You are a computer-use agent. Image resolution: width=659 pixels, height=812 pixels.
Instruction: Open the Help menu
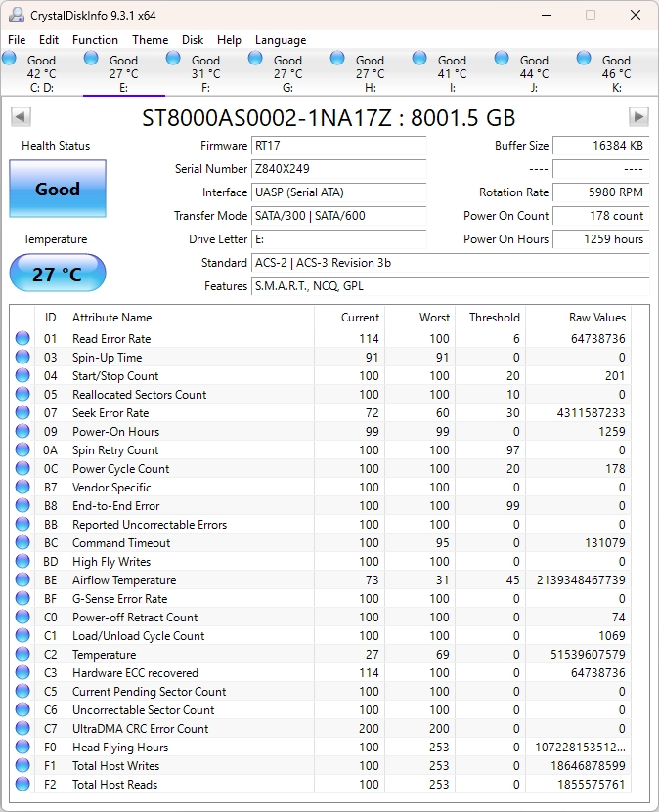pyautogui.click(x=229, y=40)
